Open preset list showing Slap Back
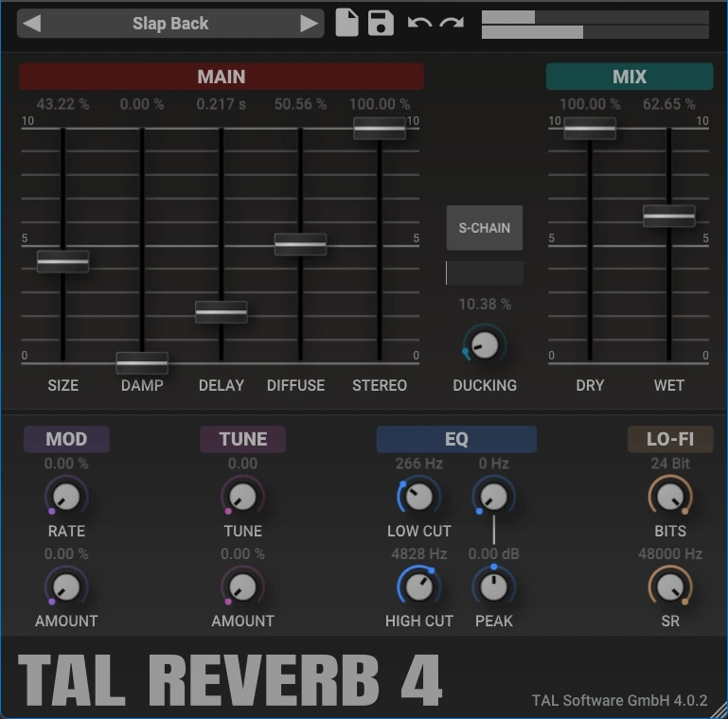The height and width of the screenshot is (719, 728). [170, 24]
